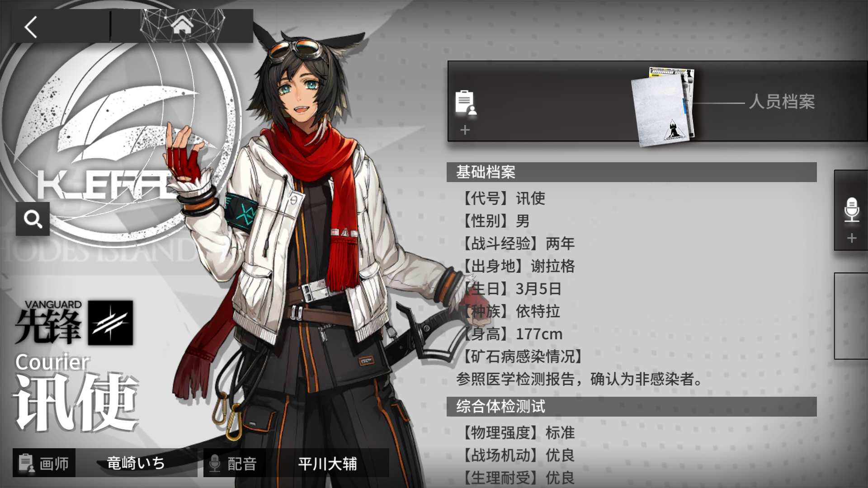Collapse the 综合体检测试 section header
The image size is (868, 488).
(632, 407)
